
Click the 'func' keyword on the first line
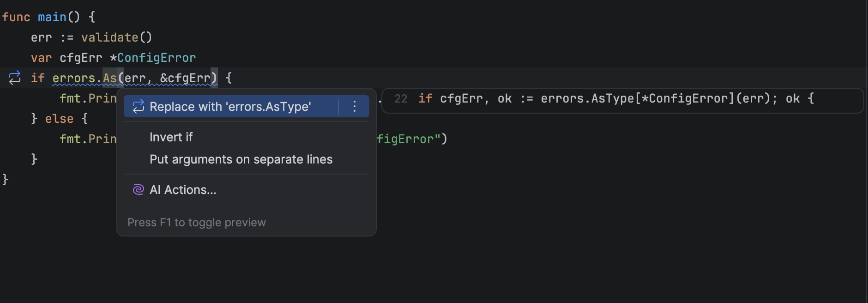(x=16, y=17)
